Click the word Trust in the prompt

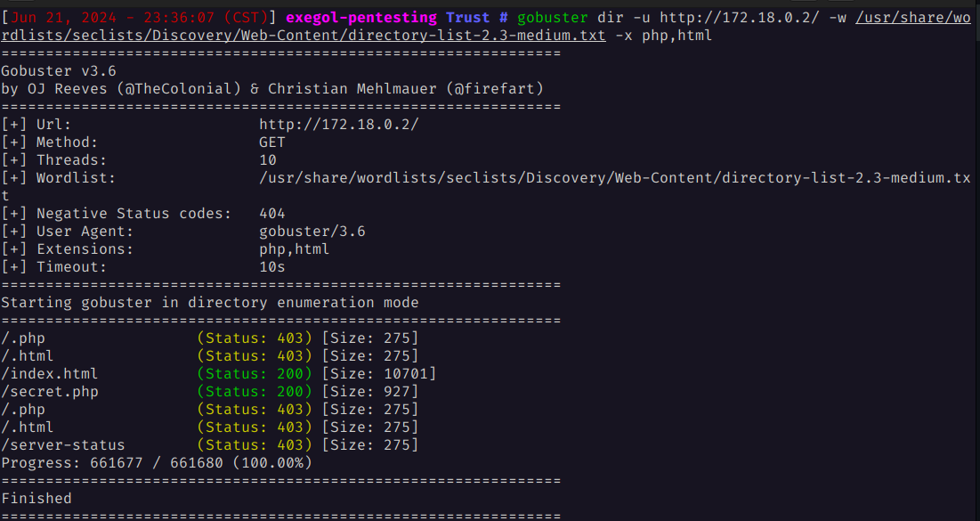467,18
